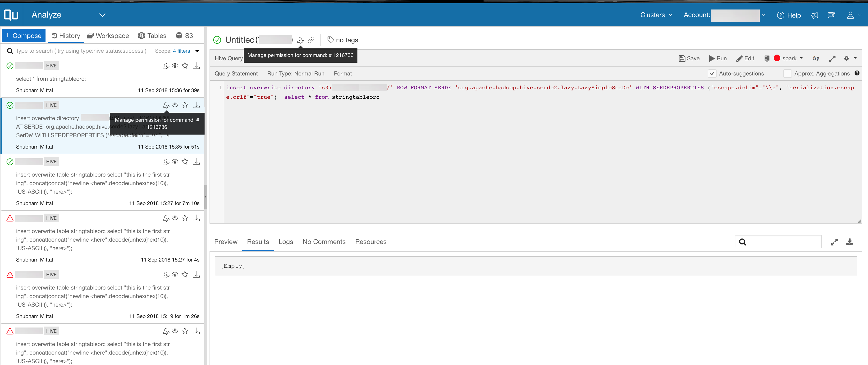Download results of the 7m 10s command
This screenshot has width=868, height=365.
click(196, 162)
